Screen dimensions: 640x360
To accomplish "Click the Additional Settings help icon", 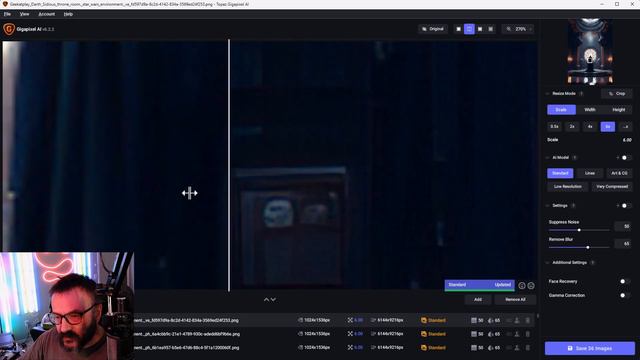I will 593,262.
